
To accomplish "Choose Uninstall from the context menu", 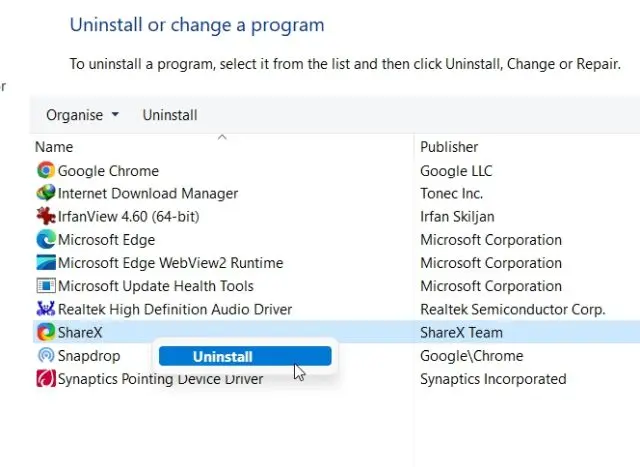I will (x=245, y=356).
